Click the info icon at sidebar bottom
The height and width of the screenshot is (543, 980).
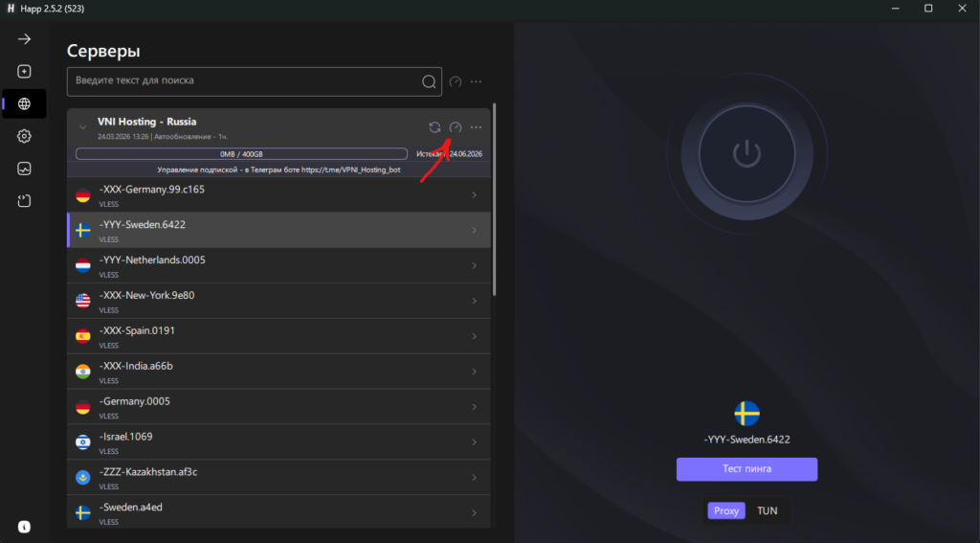coord(25,526)
